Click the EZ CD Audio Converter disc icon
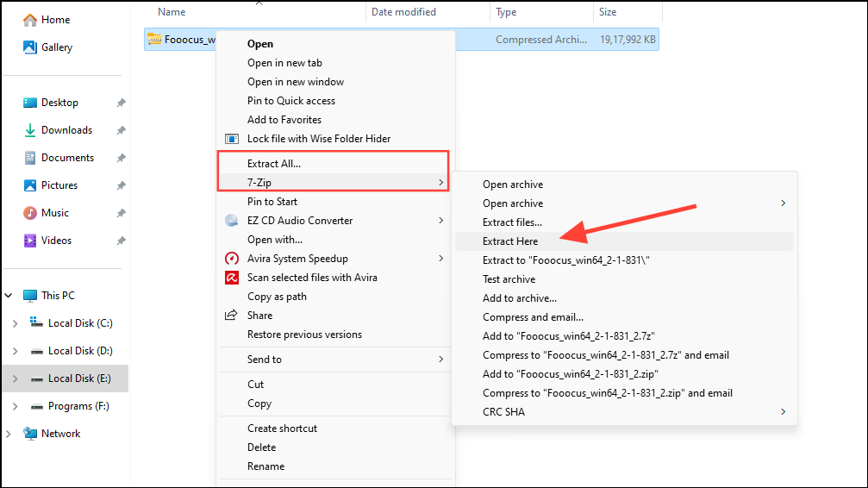This screenshot has width=868, height=488. [231, 221]
